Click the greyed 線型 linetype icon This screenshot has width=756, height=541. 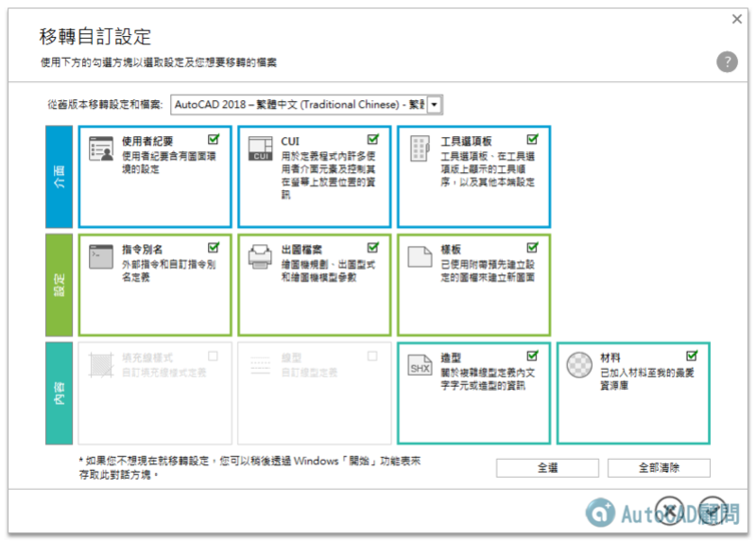tap(261, 365)
